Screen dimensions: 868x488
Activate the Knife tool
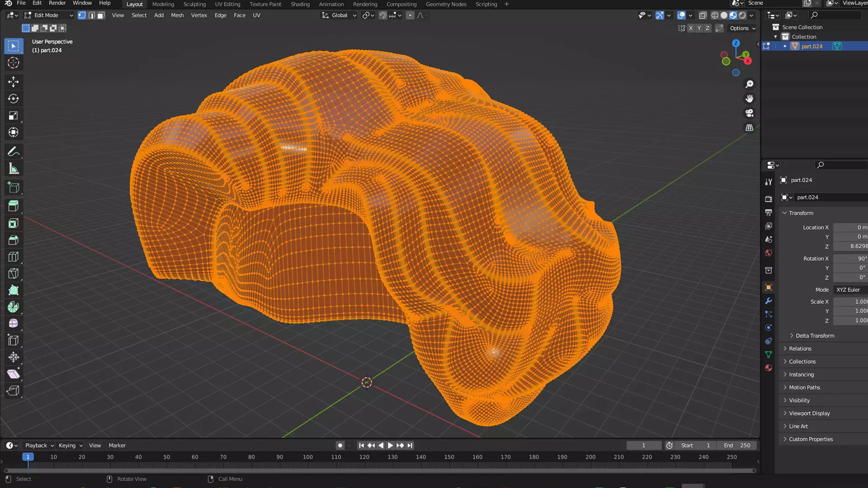point(13,273)
